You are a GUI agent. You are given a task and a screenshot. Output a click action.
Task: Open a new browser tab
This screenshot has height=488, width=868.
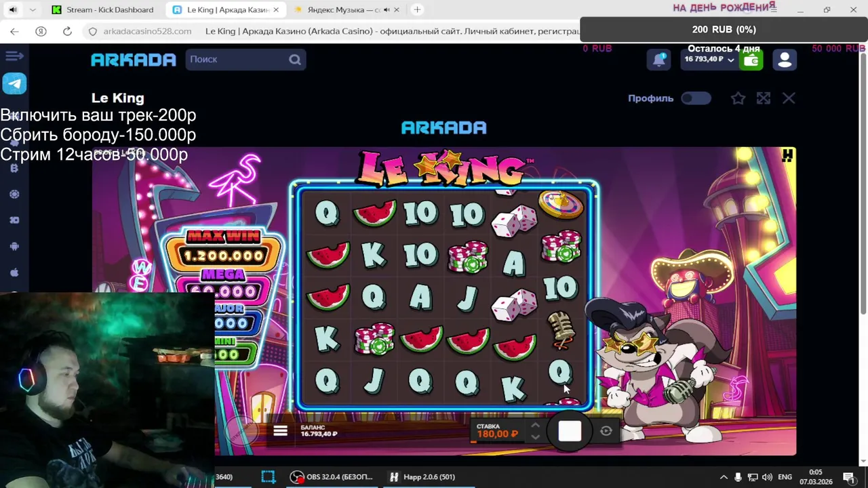[x=418, y=9]
